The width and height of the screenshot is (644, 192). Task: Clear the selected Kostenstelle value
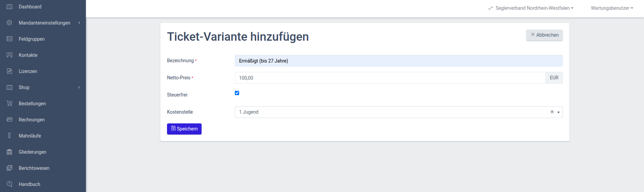552,112
